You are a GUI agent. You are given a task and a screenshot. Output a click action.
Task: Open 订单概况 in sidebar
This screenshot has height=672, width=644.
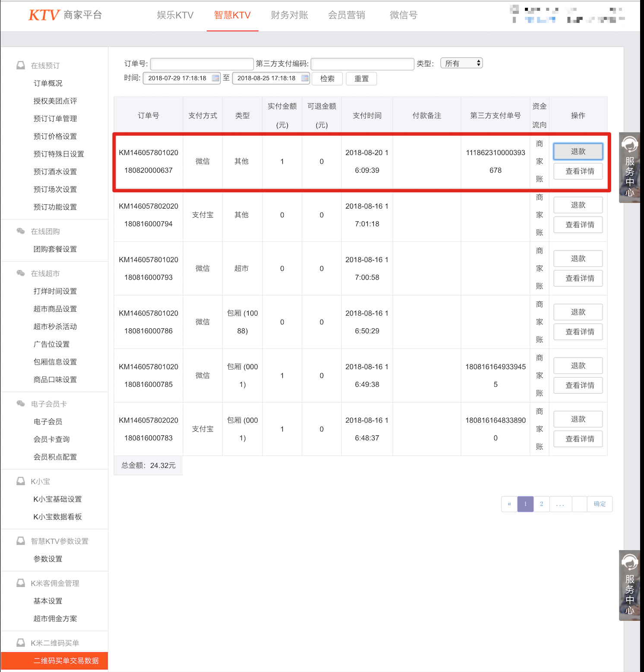48,83
